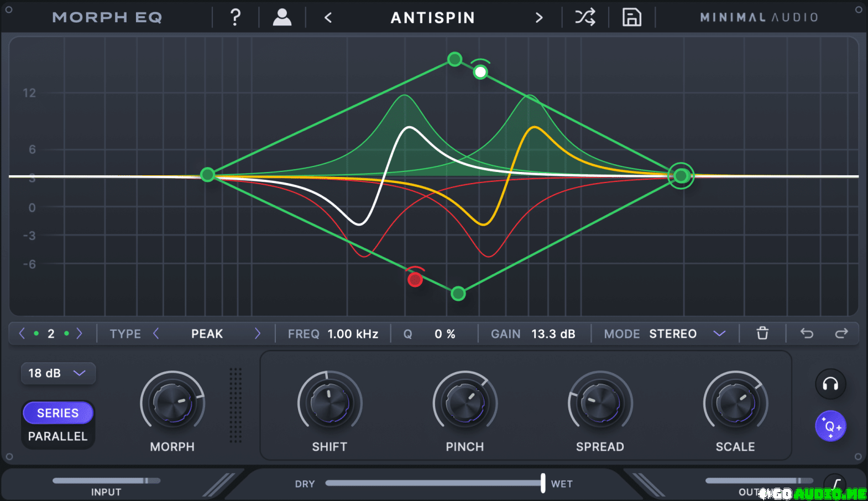Click the DRY/WET mix slider handle
The width and height of the screenshot is (868, 501).
543,483
